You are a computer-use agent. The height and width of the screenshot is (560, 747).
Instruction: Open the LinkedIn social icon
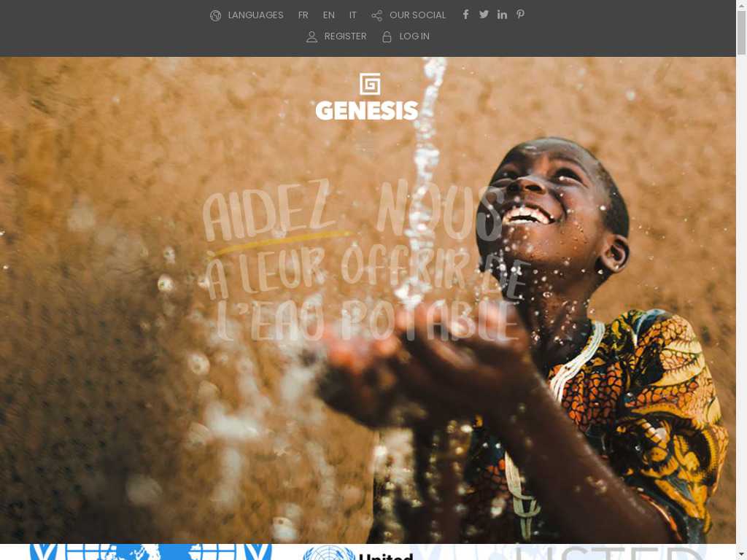[502, 15]
